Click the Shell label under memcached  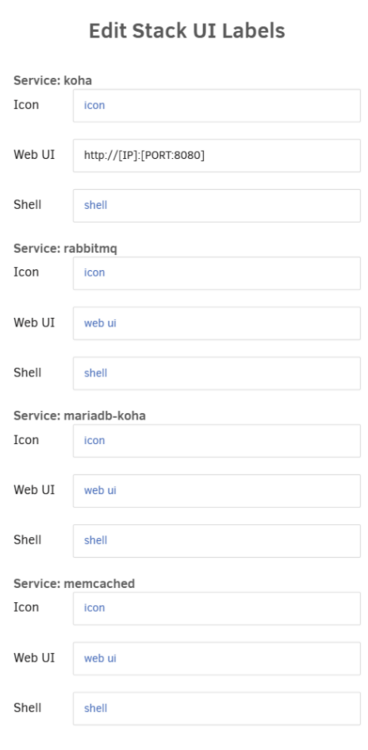point(27,707)
